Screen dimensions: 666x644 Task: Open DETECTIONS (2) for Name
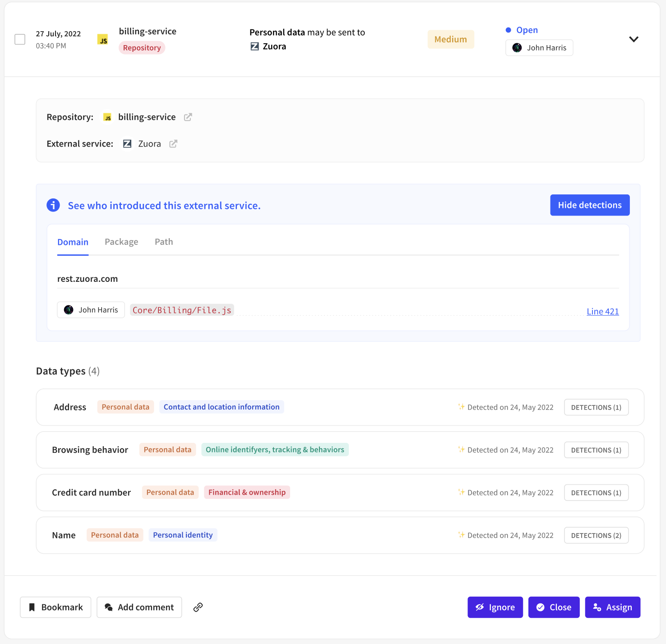point(596,535)
